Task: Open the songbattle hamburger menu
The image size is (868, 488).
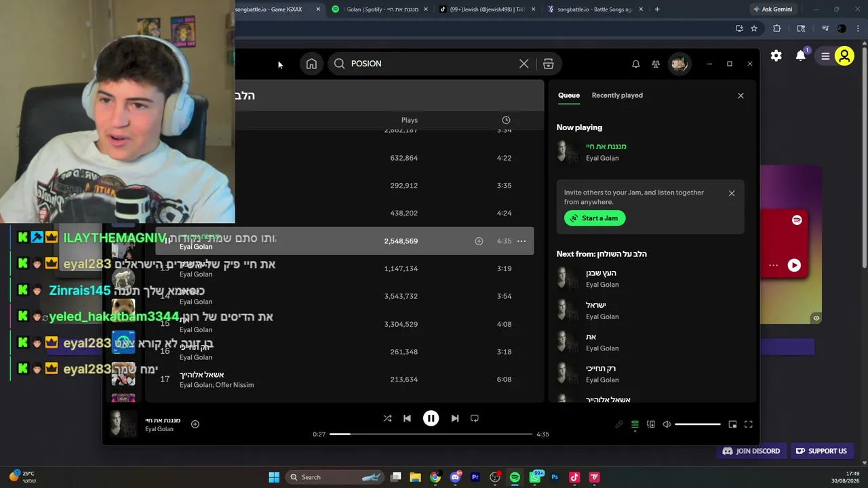Action: [825, 56]
